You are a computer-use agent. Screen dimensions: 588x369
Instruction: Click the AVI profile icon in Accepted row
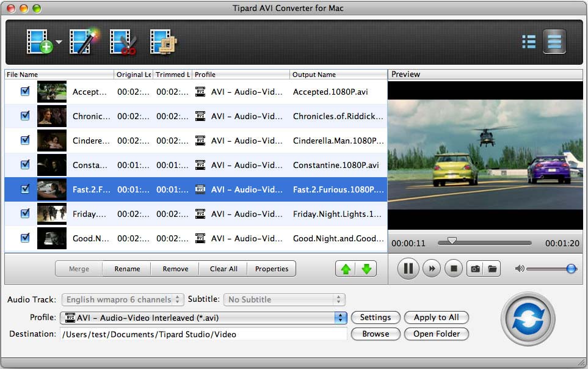coord(200,92)
